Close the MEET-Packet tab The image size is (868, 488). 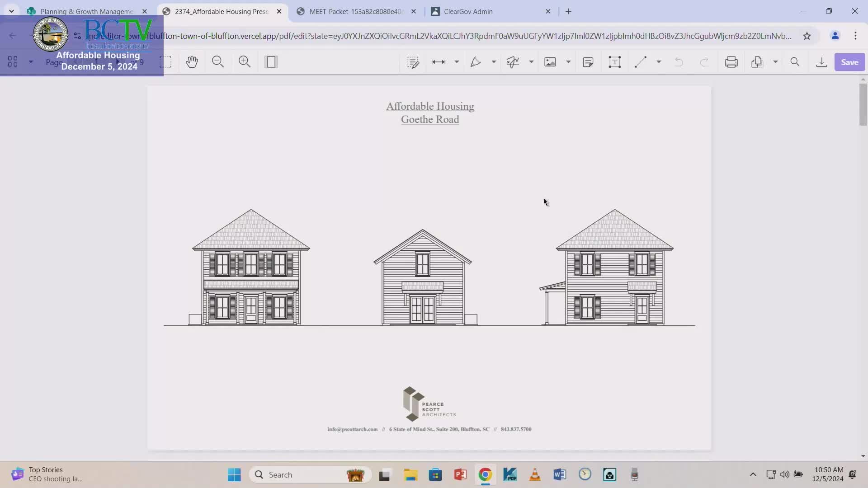click(413, 11)
